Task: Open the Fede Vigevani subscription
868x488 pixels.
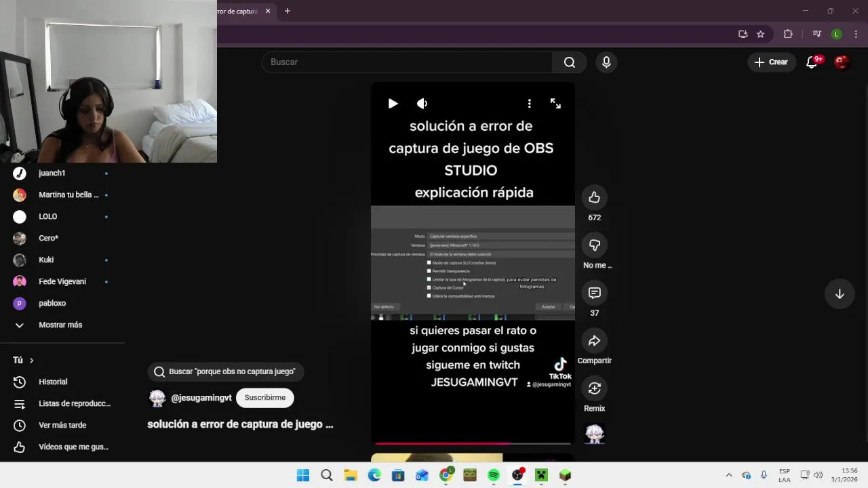Action: [x=62, y=282]
